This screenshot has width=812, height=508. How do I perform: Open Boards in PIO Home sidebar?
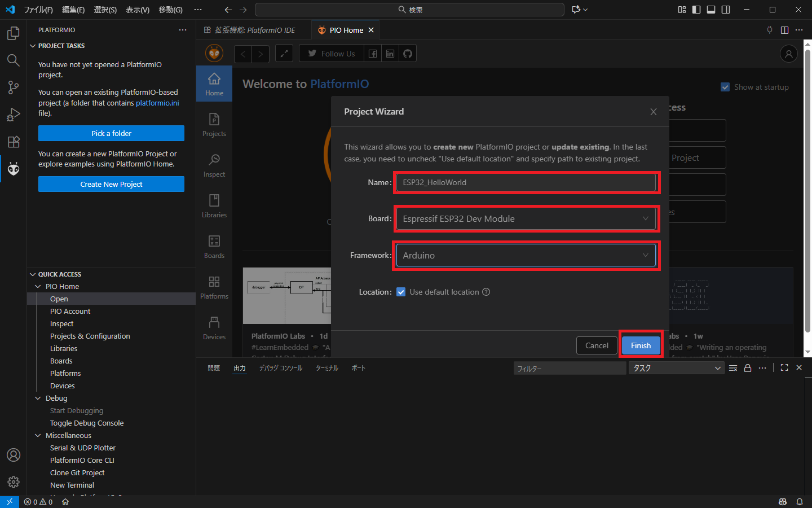214,247
